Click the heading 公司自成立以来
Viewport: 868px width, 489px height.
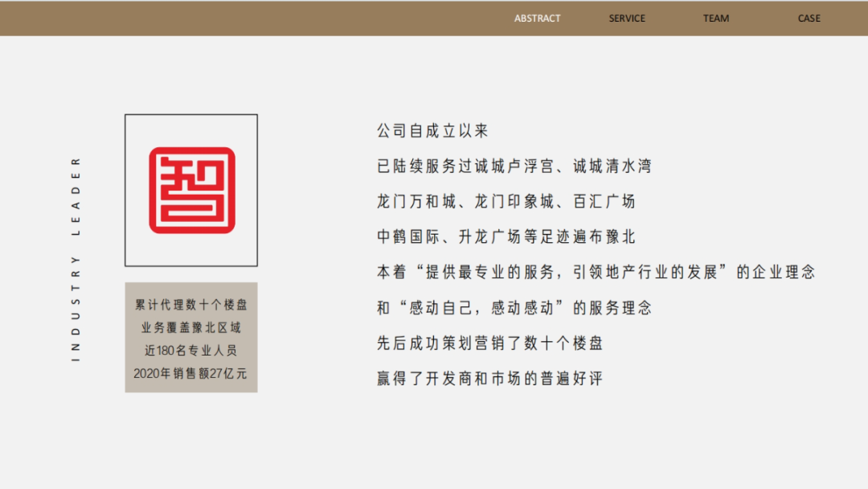pyautogui.click(x=432, y=131)
